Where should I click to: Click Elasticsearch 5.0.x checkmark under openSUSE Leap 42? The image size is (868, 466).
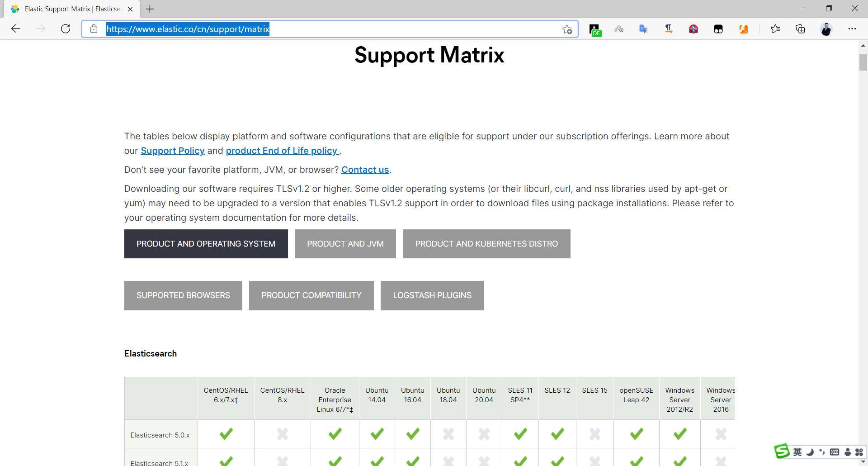637,434
